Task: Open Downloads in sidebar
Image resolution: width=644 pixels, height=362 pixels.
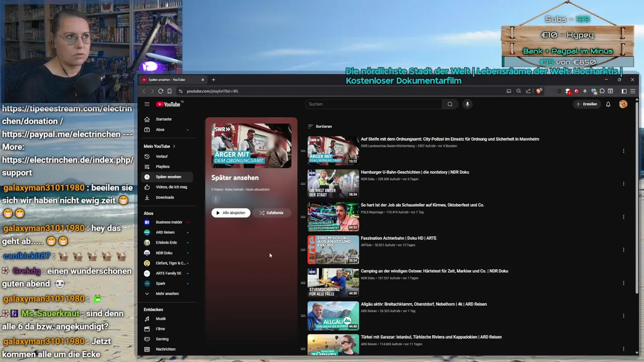Action: [x=167, y=197]
